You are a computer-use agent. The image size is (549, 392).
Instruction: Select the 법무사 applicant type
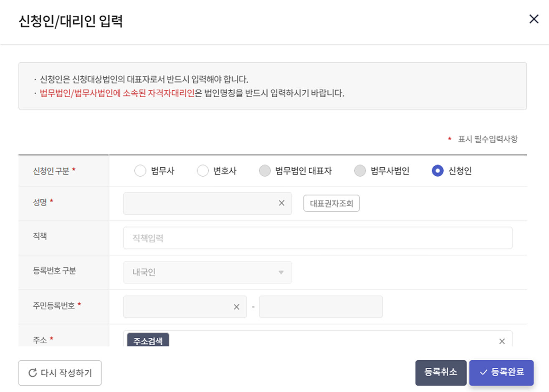140,170
